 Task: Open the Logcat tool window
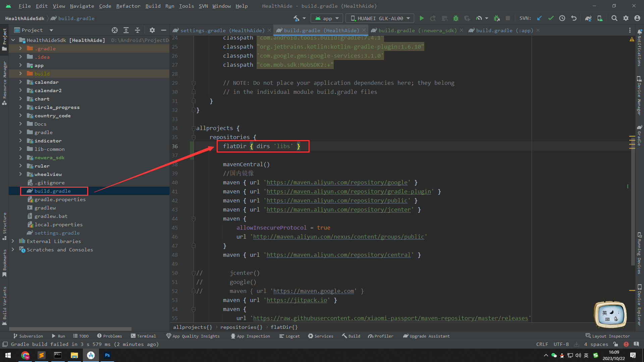pos(289,336)
